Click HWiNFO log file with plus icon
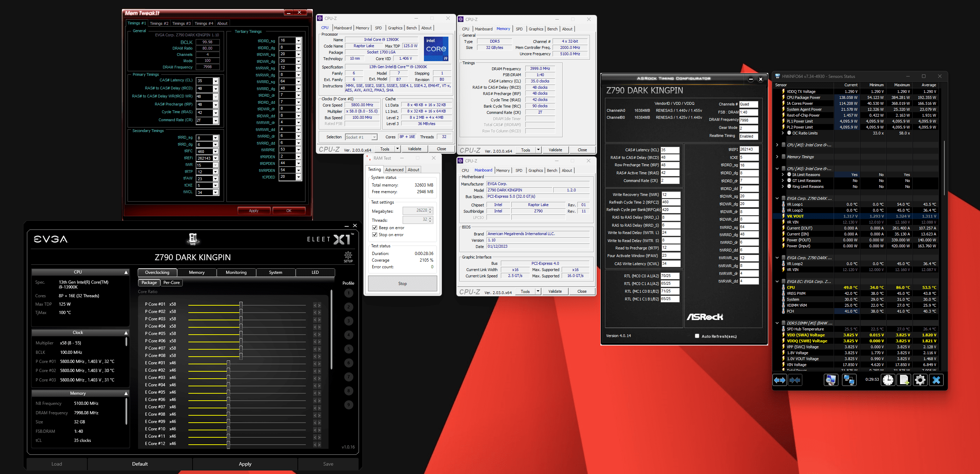Viewport: 980px width, 474px height. click(904, 380)
